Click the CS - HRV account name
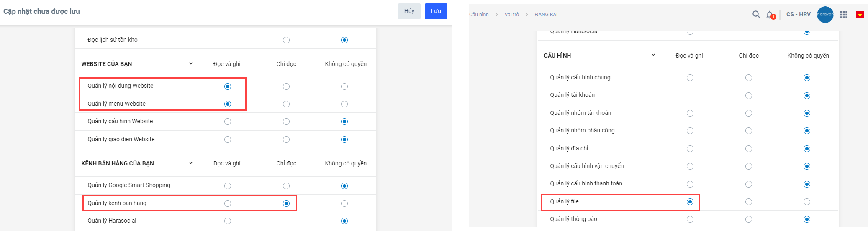868x231 pixels. (x=798, y=15)
